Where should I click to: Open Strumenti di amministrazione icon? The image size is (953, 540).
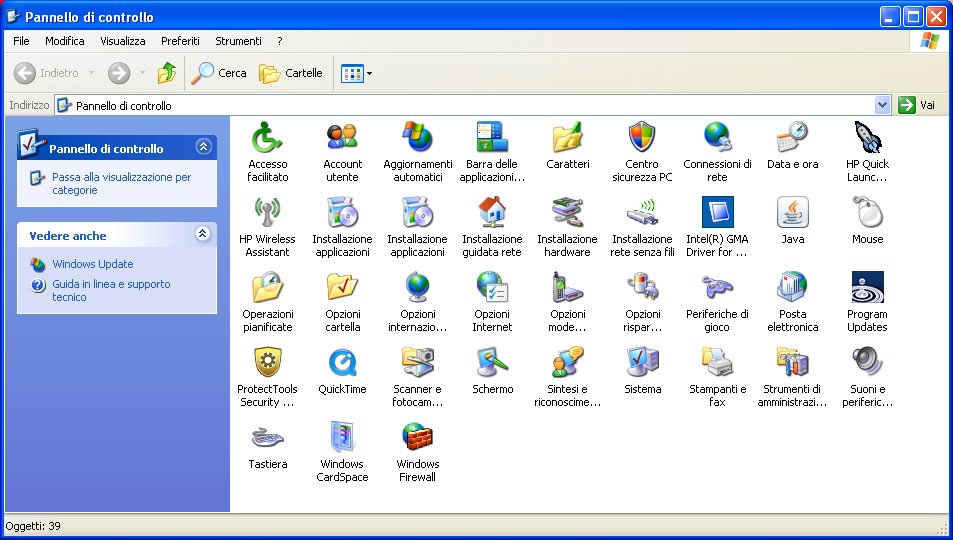(793, 362)
